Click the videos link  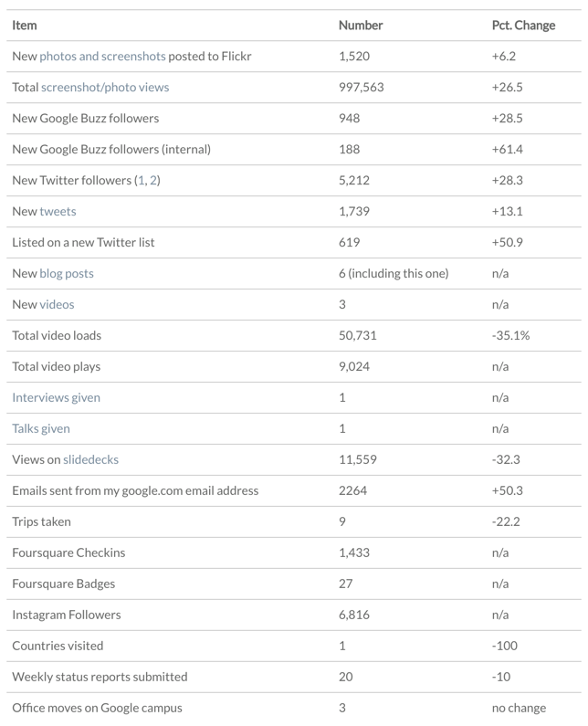click(57, 305)
